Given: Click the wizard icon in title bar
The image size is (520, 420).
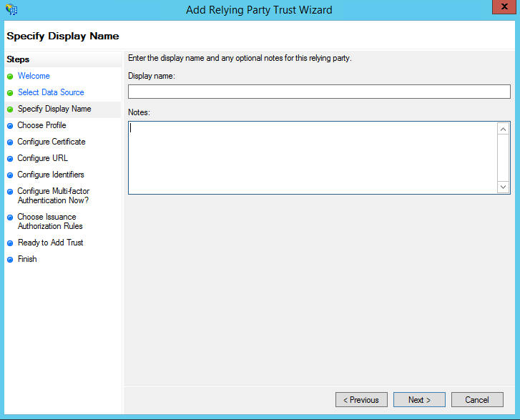Looking at the screenshot, I should click(x=11, y=9).
